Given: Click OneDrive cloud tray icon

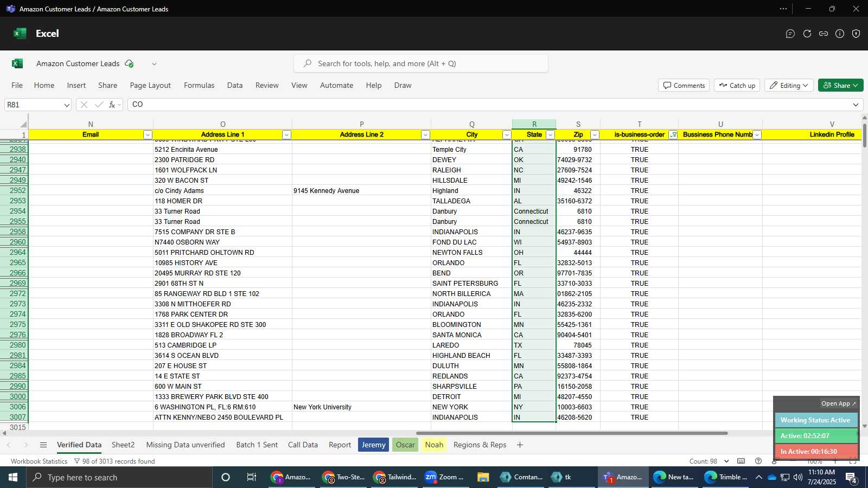Looking at the screenshot, I should click(771, 477).
